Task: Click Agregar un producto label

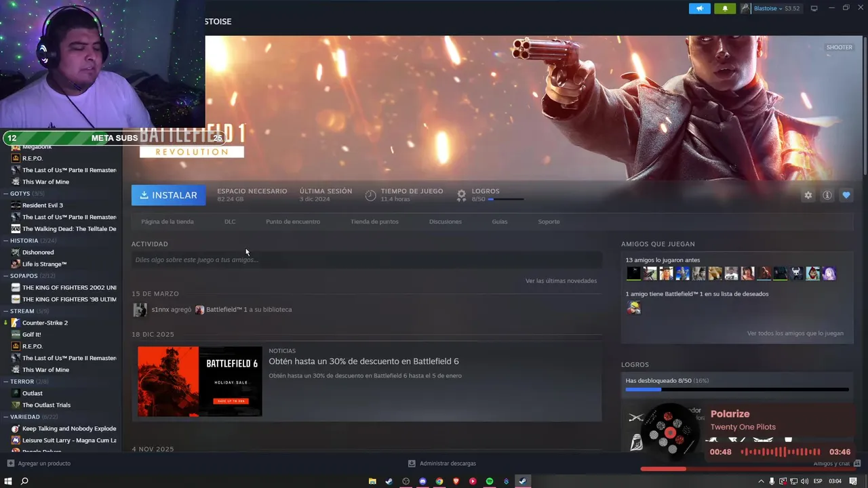Action: click(x=44, y=464)
